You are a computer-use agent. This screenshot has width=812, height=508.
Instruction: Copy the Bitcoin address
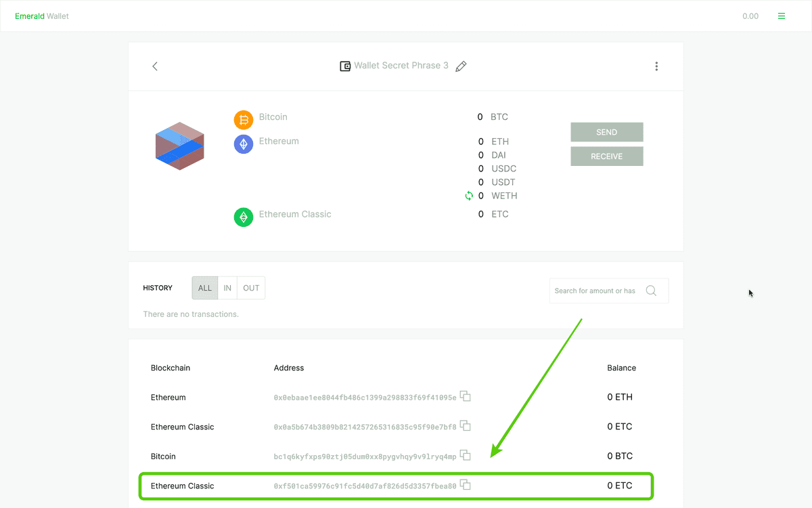pos(465,455)
